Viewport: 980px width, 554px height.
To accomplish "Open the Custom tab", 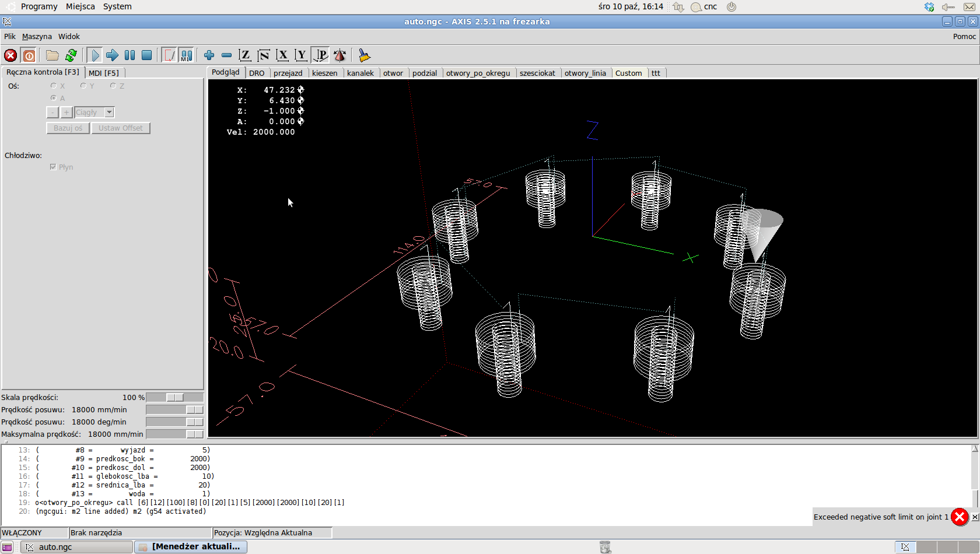I will [x=628, y=73].
